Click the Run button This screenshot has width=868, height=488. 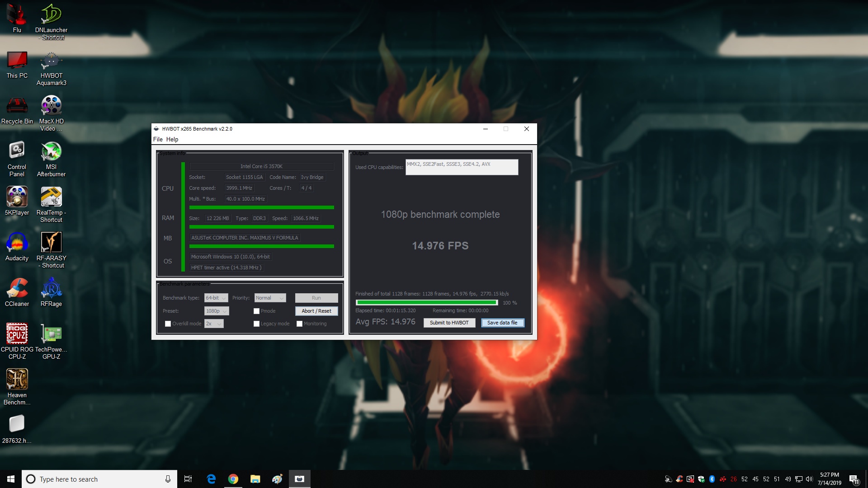coord(316,298)
